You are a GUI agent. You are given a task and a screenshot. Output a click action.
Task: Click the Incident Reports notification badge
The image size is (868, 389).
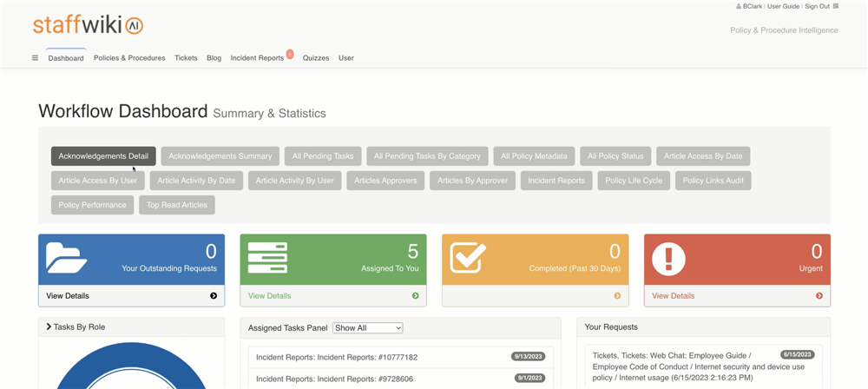click(290, 54)
